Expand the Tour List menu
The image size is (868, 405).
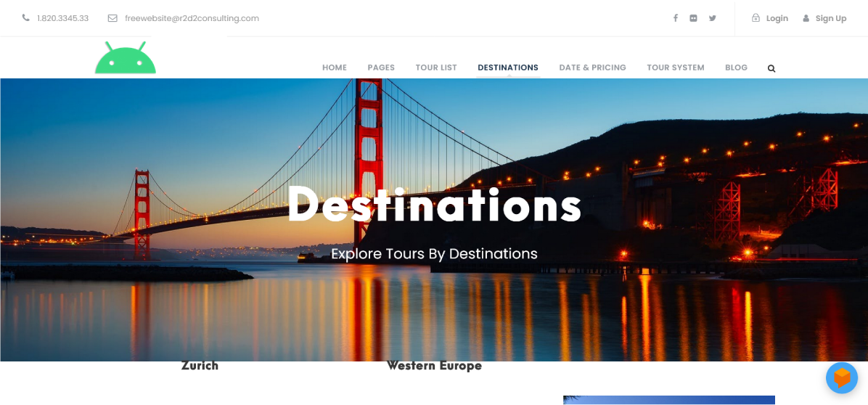point(436,67)
